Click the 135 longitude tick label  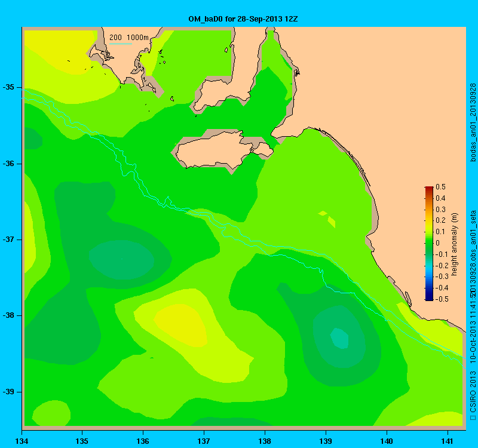(82, 441)
